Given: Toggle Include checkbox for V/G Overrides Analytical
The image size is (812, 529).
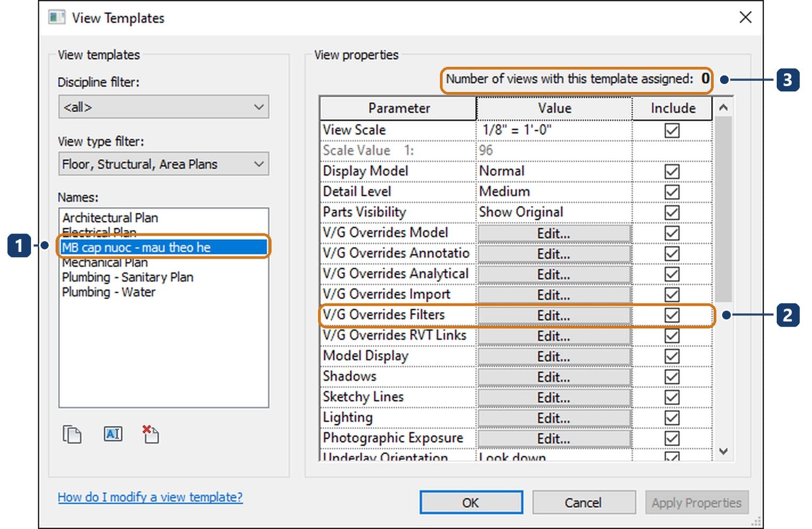Looking at the screenshot, I should pos(672,274).
